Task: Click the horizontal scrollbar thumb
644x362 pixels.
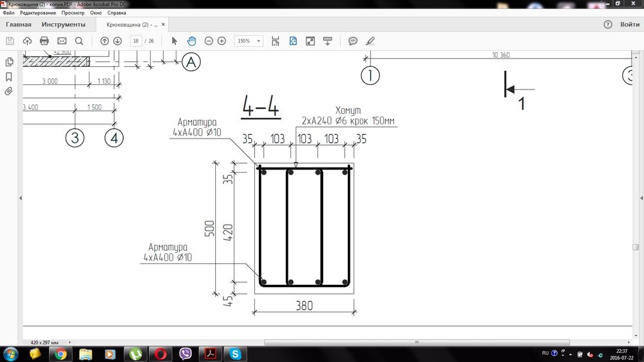Action: coord(417,342)
